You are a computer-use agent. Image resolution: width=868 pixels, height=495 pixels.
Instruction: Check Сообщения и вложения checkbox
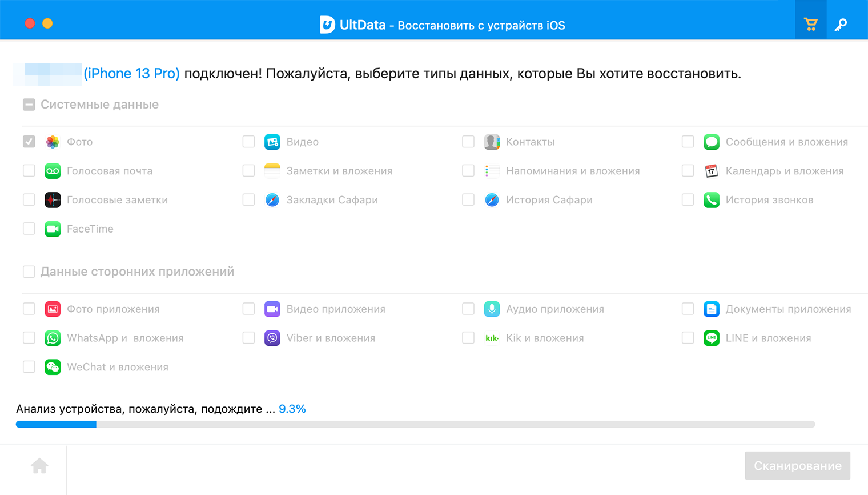tap(688, 142)
